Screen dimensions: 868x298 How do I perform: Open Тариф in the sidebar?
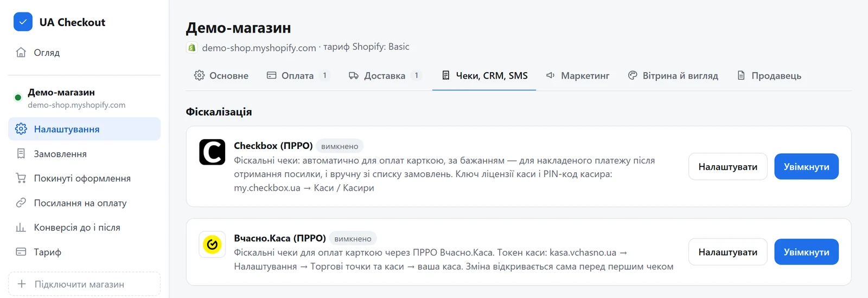coord(84,252)
